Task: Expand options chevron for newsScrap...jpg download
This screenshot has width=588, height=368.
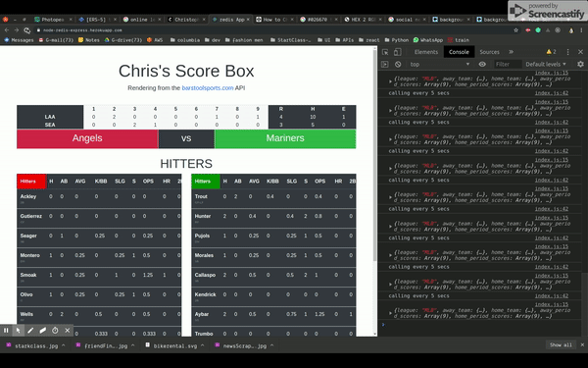Action: click(271, 345)
